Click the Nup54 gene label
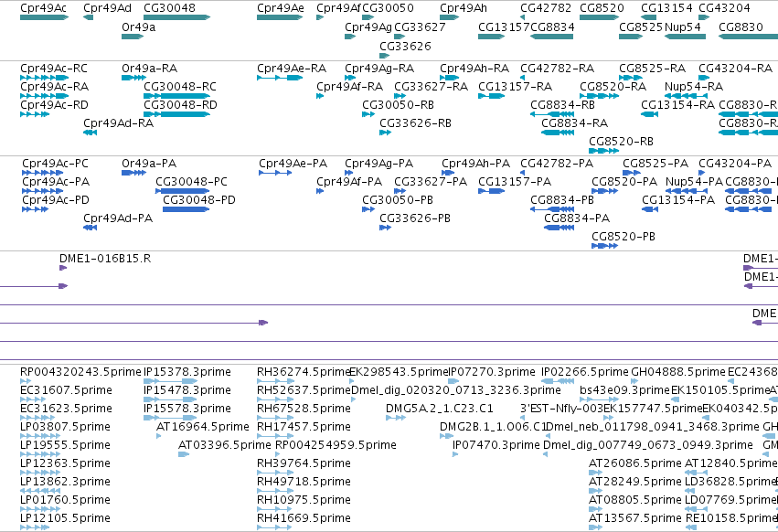The height and width of the screenshot is (532, 778). click(x=682, y=27)
